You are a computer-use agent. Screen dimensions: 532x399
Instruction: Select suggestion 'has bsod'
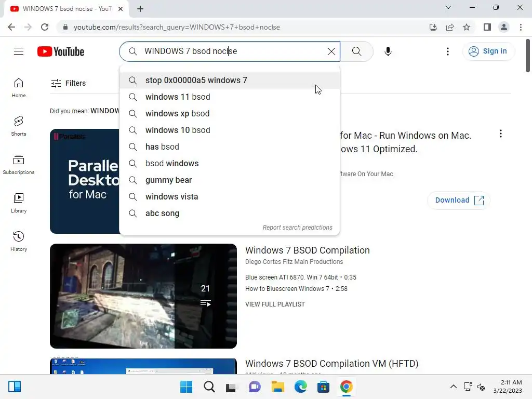(229, 147)
